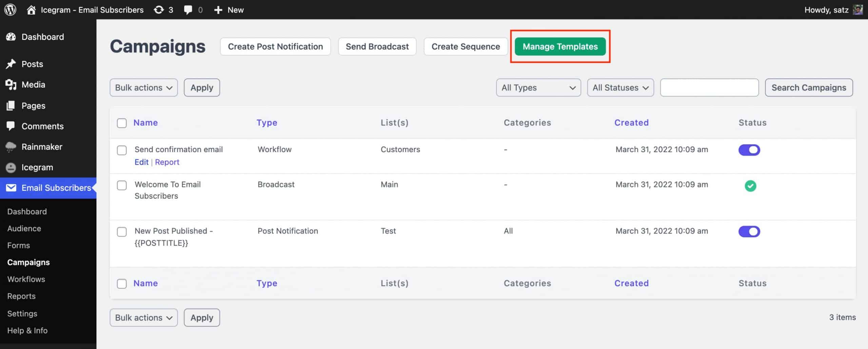The width and height of the screenshot is (868, 349).
Task: Open the Audience submenu item
Action: coord(24,228)
